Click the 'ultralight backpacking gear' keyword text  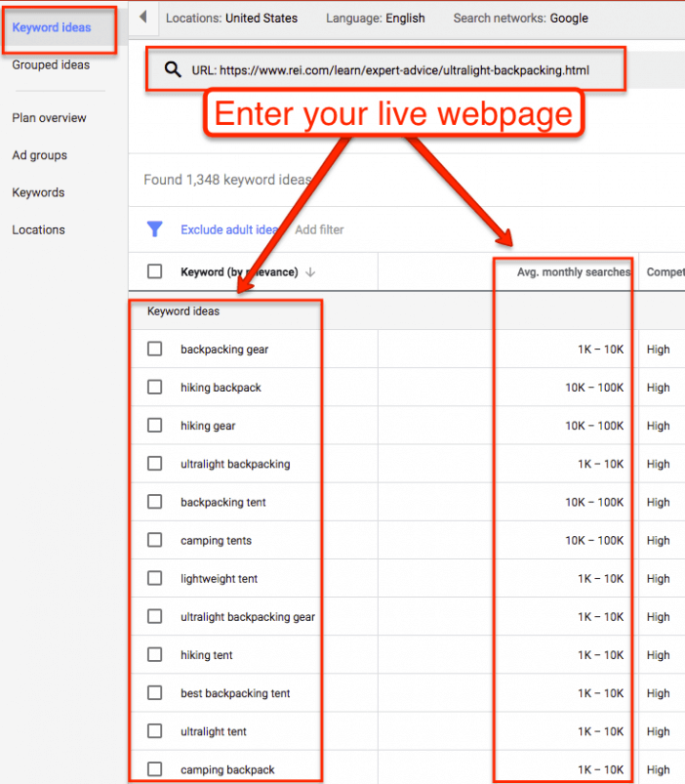pyautogui.click(x=248, y=617)
